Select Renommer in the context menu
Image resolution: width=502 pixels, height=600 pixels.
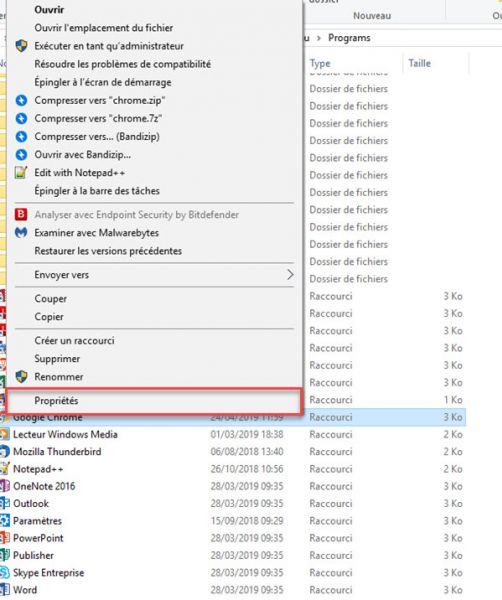point(59,377)
